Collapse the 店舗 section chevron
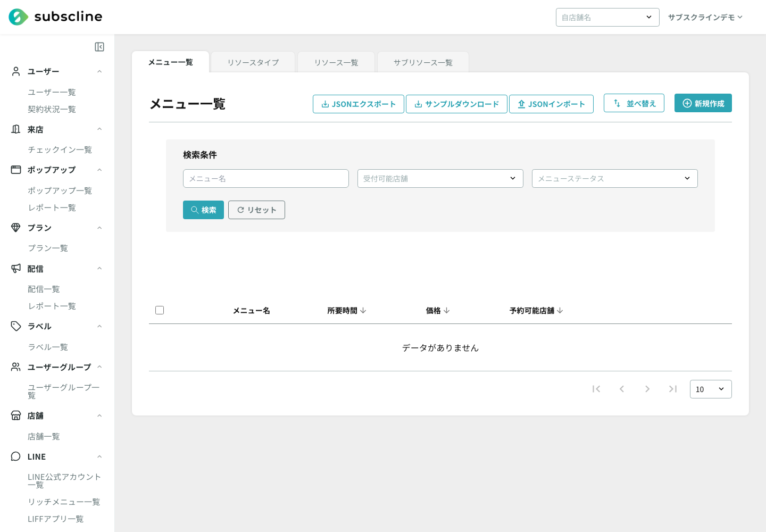The width and height of the screenshot is (766, 532). 99,415
